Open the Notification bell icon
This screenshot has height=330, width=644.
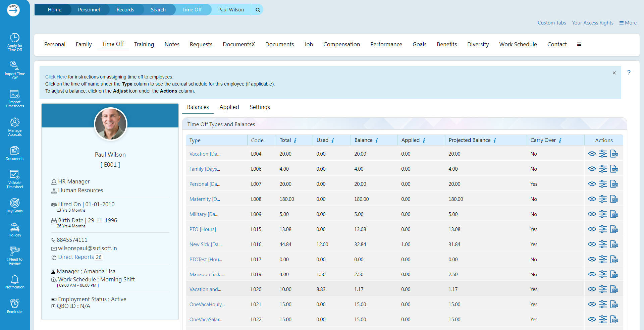pyautogui.click(x=15, y=282)
